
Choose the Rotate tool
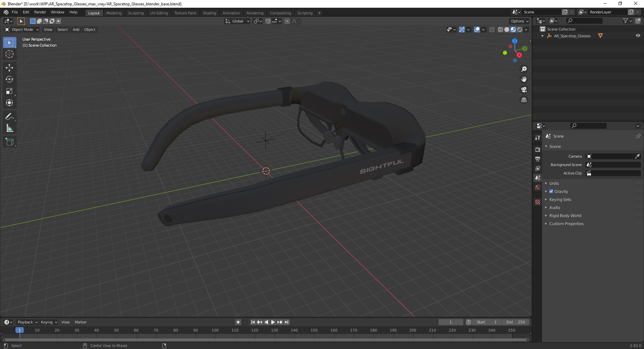(9, 80)
